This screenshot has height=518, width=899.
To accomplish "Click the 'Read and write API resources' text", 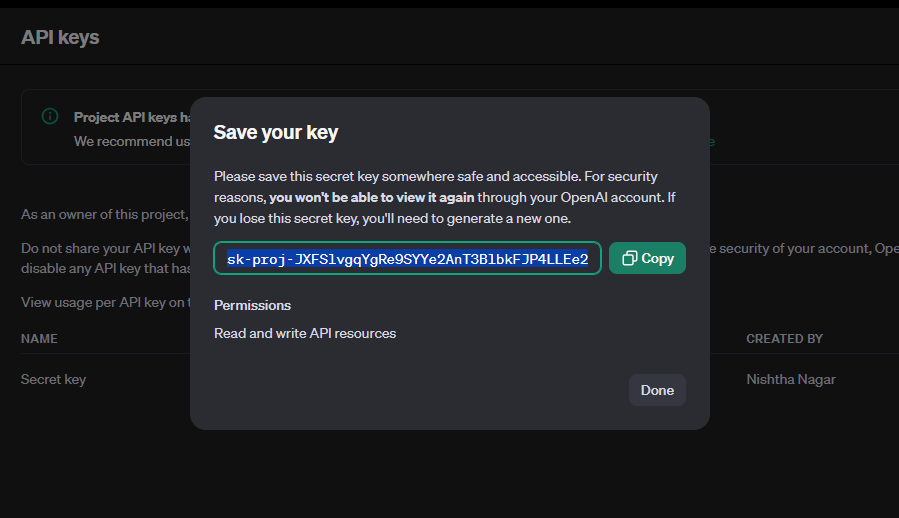I will click(x=305, y=333).
